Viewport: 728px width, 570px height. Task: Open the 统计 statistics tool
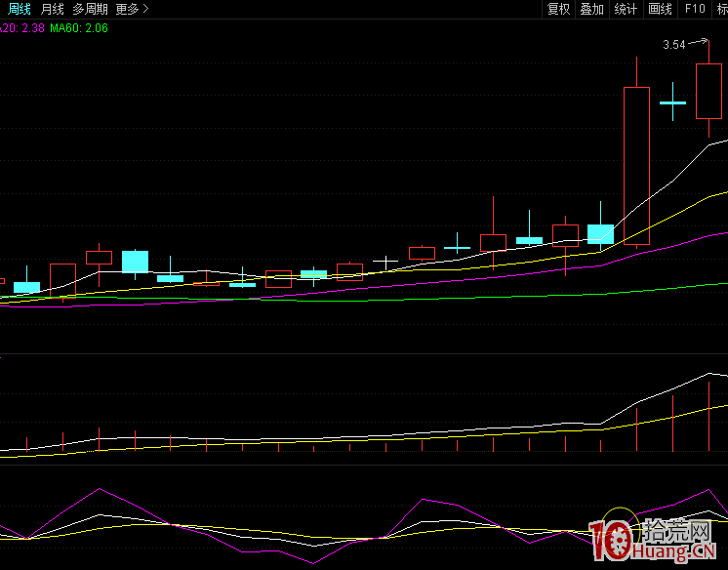pos(626,9)
